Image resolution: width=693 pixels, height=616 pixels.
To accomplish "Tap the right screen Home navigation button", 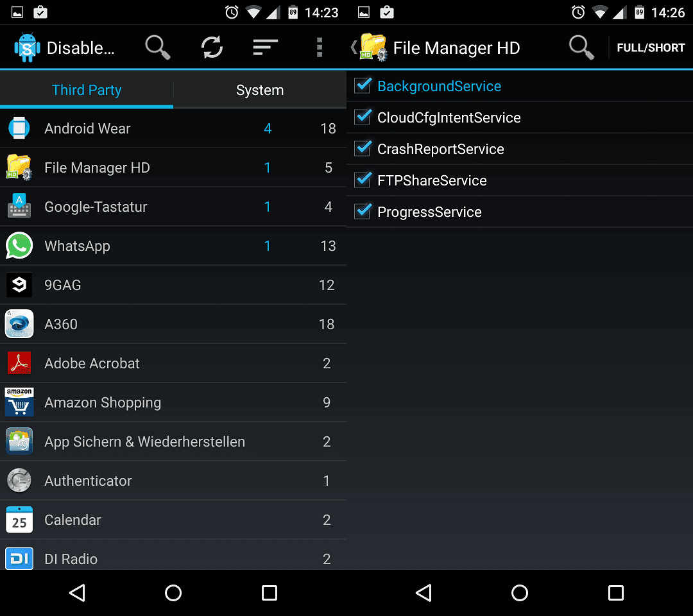I will [520, 593].
